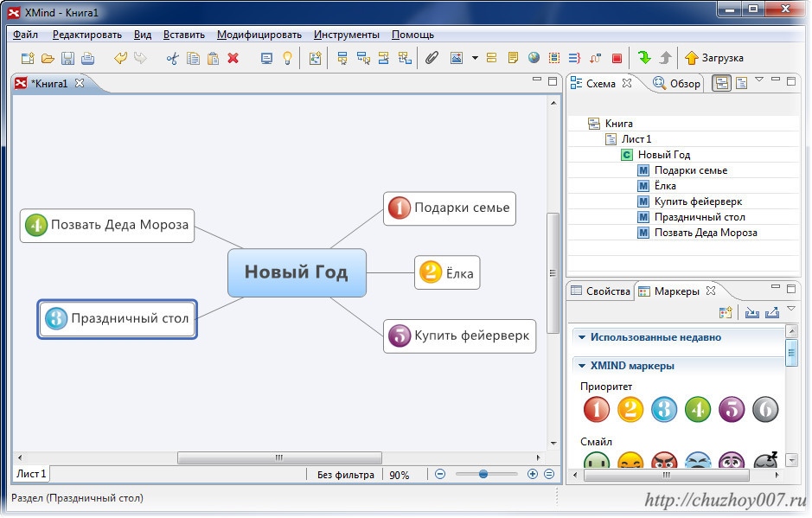Select the Ёлка topic node

447,272
